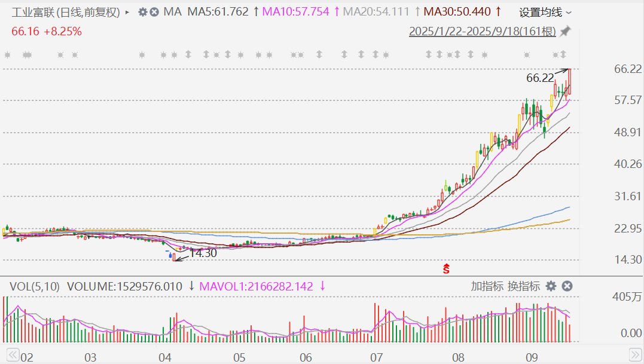Image resolution: width=644 pixels, height=364 pixels.
Task: Click the leftmost event marker in the marker row
Action: tap(7, 54)
